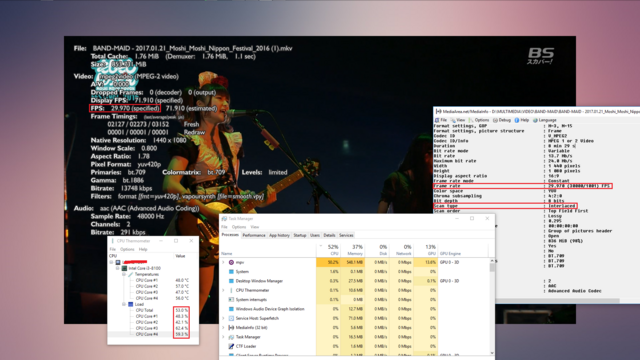Open the File menu in Task Manager

(224, 227)
